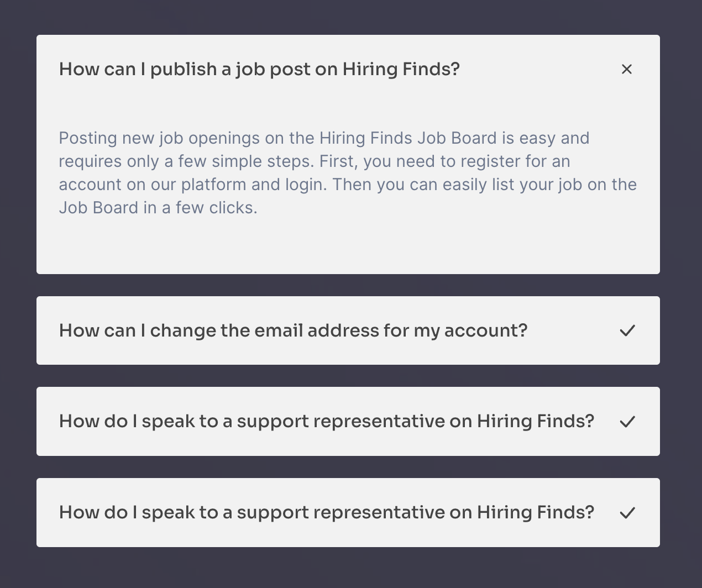Viewport: 702px width, 588px height.
Task: Click the answer paragraph about posting job openings
Action: tap(347, 172)
